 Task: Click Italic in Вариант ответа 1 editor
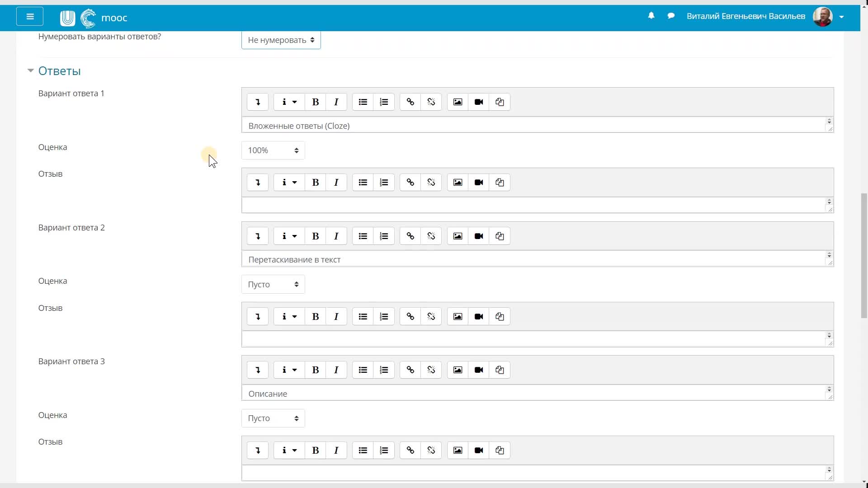(336, 102)
